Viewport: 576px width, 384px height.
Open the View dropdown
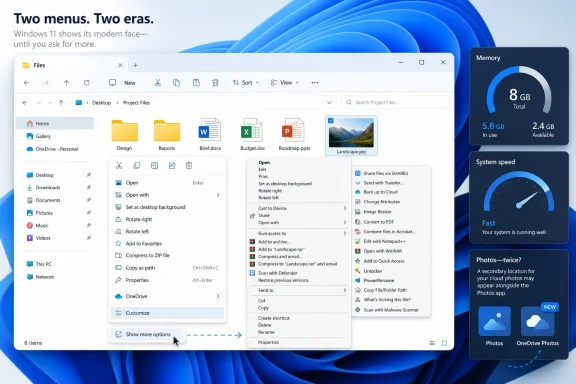(285, 83)
